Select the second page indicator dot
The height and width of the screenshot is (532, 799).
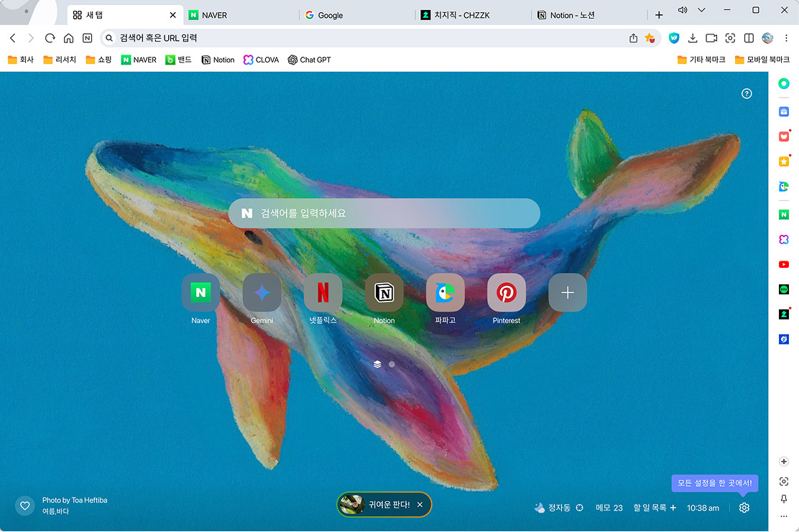392,364
